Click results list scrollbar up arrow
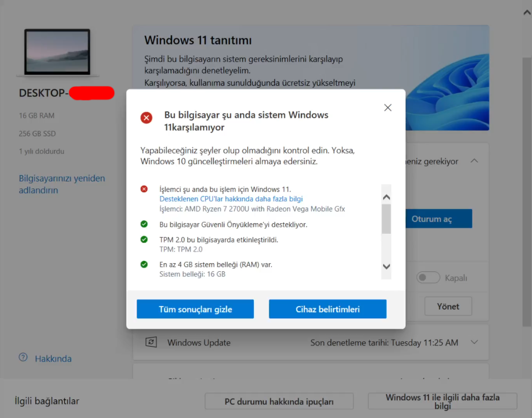The image size is (532, 418). pos(386,197)
